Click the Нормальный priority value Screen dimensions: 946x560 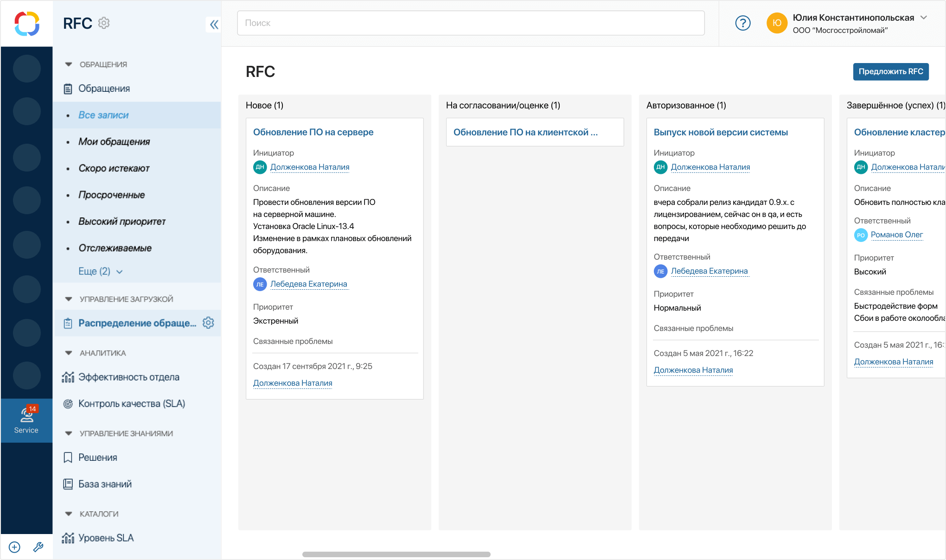(x=677, y=308)
